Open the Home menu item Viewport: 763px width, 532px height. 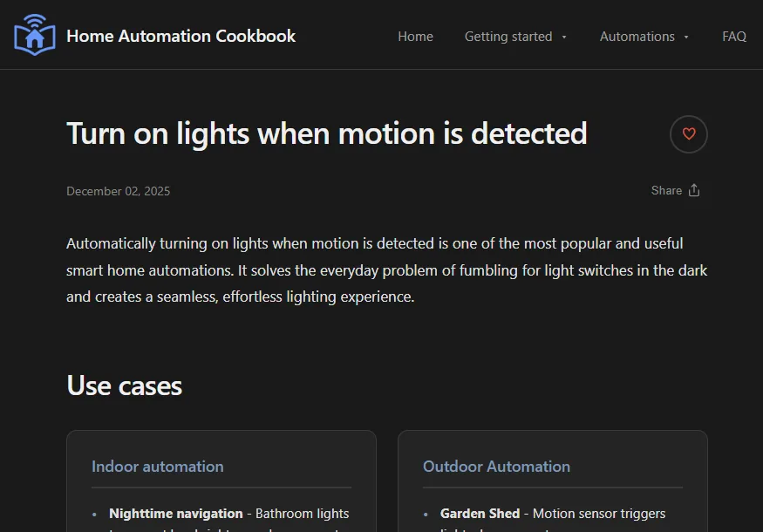pos(416,37)
